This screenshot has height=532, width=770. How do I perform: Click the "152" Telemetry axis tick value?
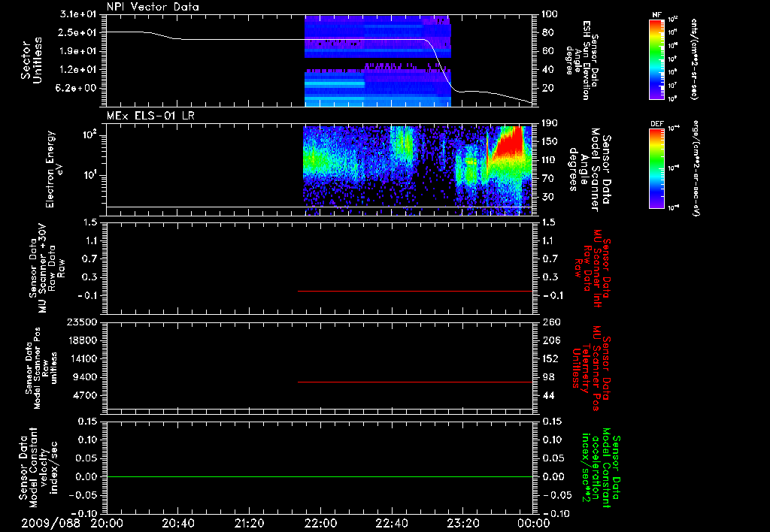[x=550, y=358]
